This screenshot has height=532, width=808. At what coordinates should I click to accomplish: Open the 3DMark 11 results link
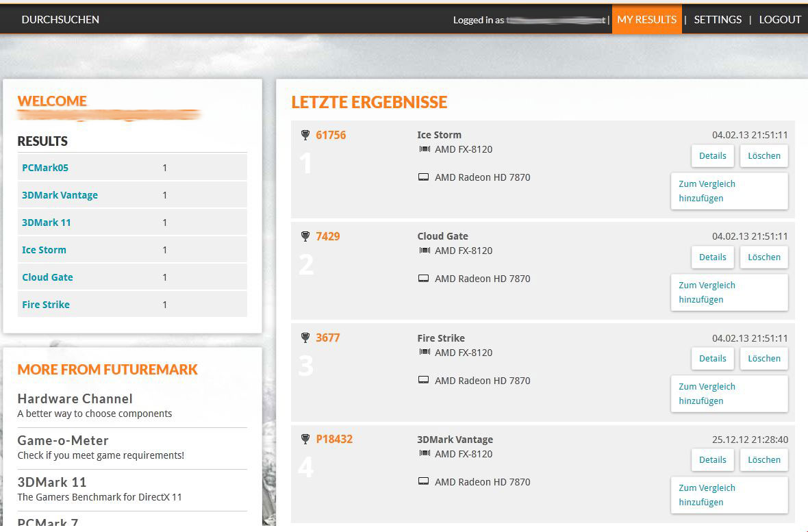point(47,223)
